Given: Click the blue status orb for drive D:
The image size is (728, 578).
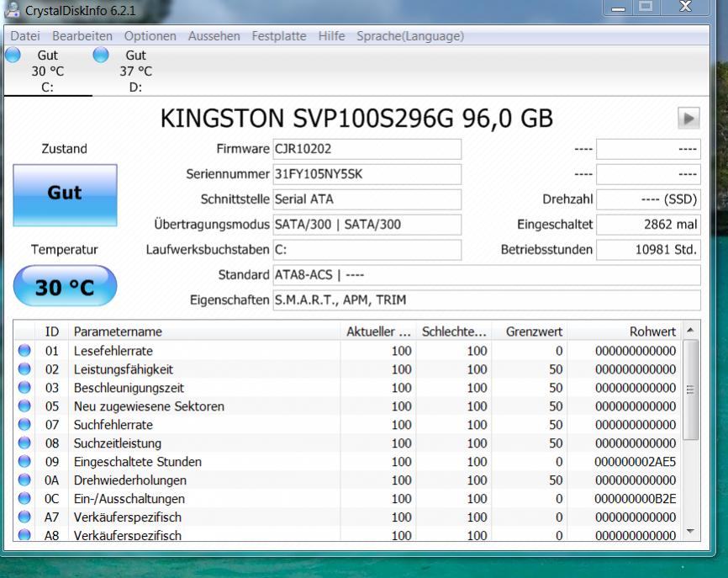Looking at the screenshot, I should click(101, 55).
